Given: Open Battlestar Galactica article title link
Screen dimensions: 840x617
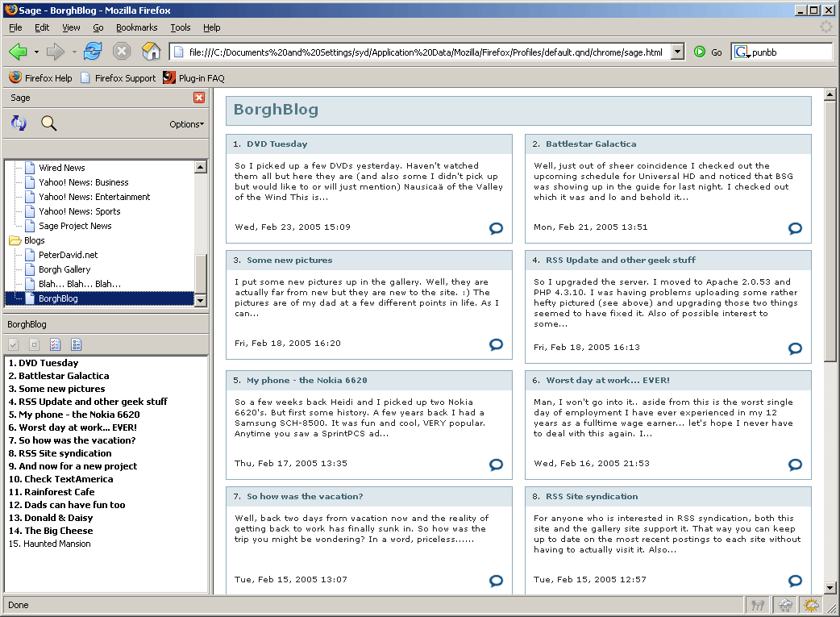Looking at the screenshot, I should pyautogui.click(x=591, y=144).
